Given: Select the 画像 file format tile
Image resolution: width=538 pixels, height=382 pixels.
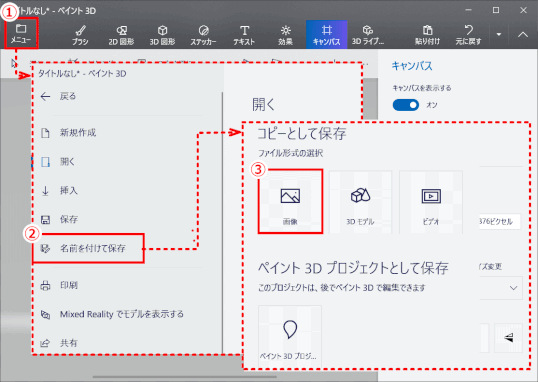Looking at the screenshot, I should (290, 201).
